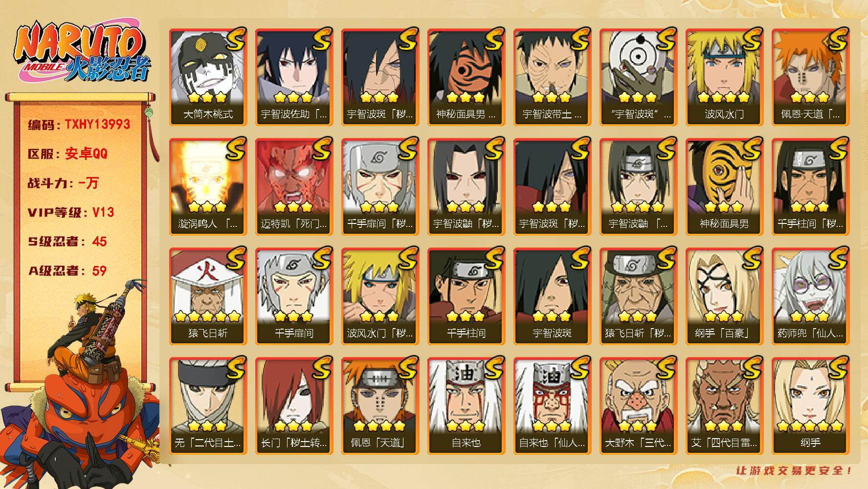
Task: Click the Naruto Mobile 火影忍者 logo
Action: click(x=82, y=52)
